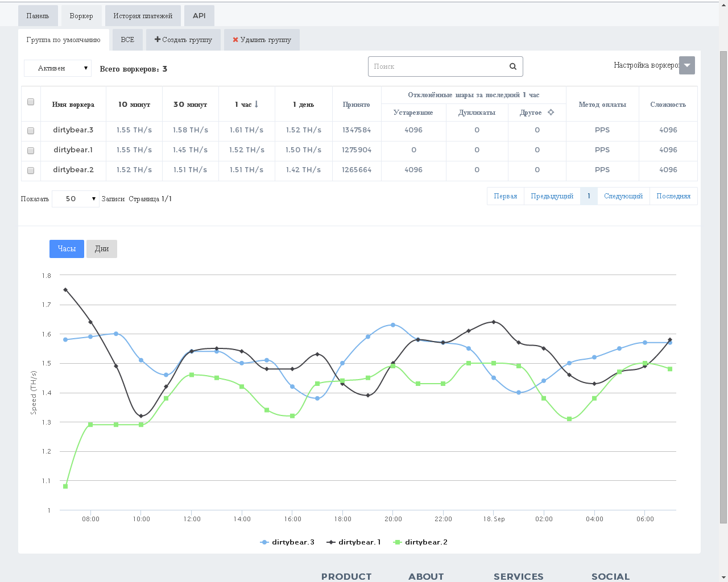This screenshot has width=728, height=582.
Task: Sort by the 10 минут column header
Action: (134, 105)
